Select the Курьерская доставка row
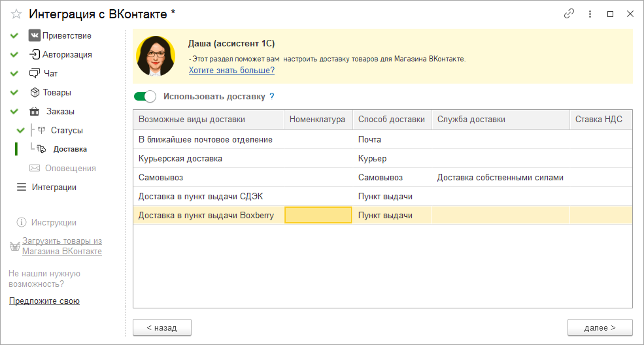The height and width of the screenshot is (345, 644). click(x=382, y=158)
